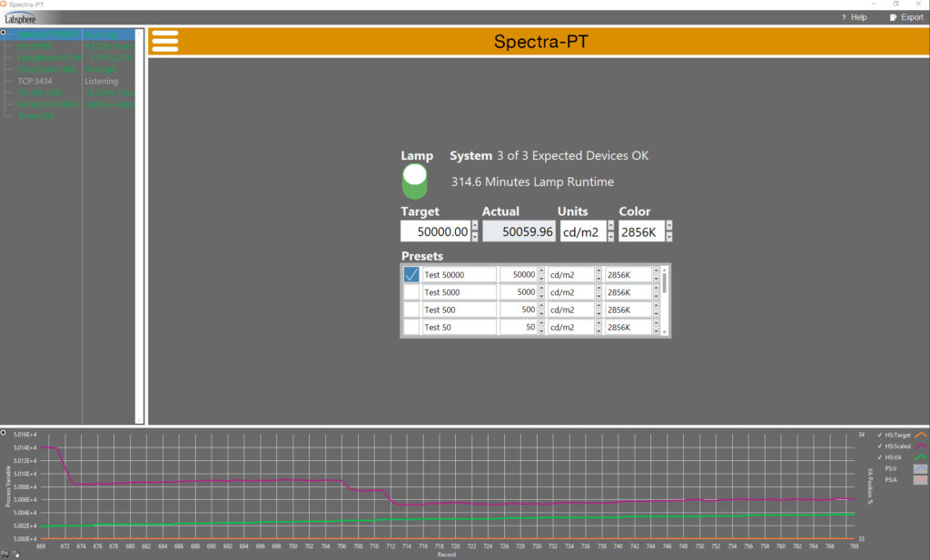The width and height of the screenshot is (930, 560).
Task: Enable the PS:V series in legend
Action: [x=891, y=468]
